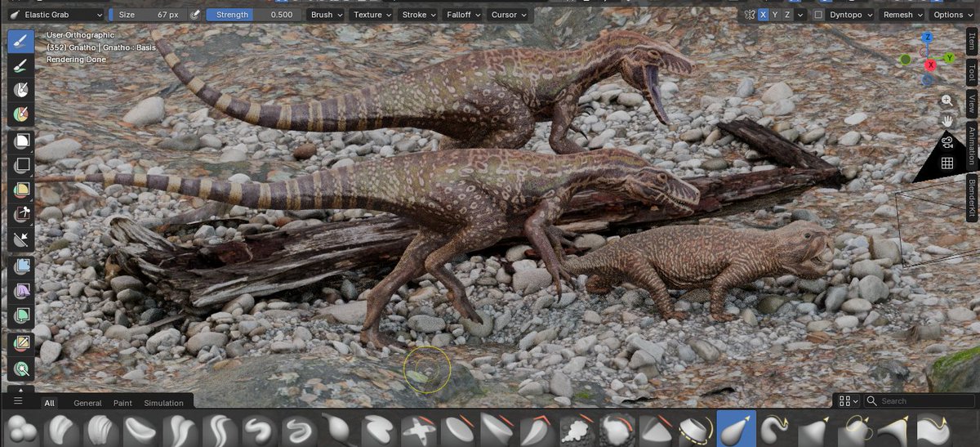Enable the Dyntopo checkbox

(x=818, y=15)
